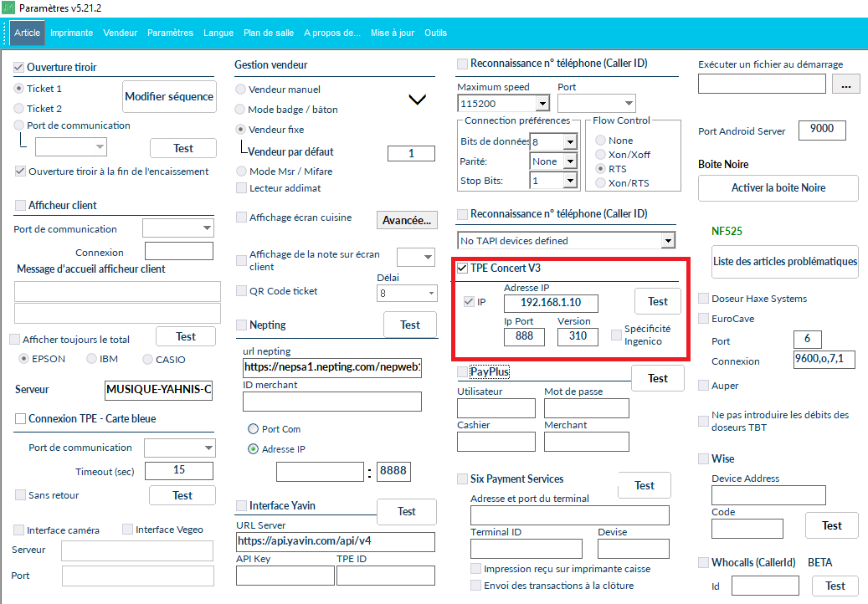
Task: Click Test button in TPE Concert V3
Action: point(658,301)
